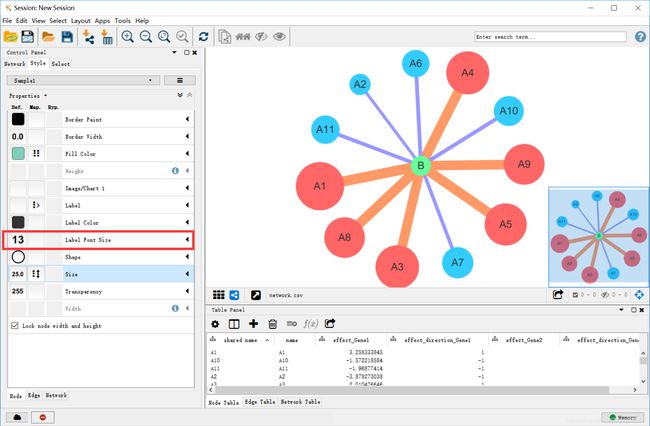Hide selected nodes and edges

(261, 37)
